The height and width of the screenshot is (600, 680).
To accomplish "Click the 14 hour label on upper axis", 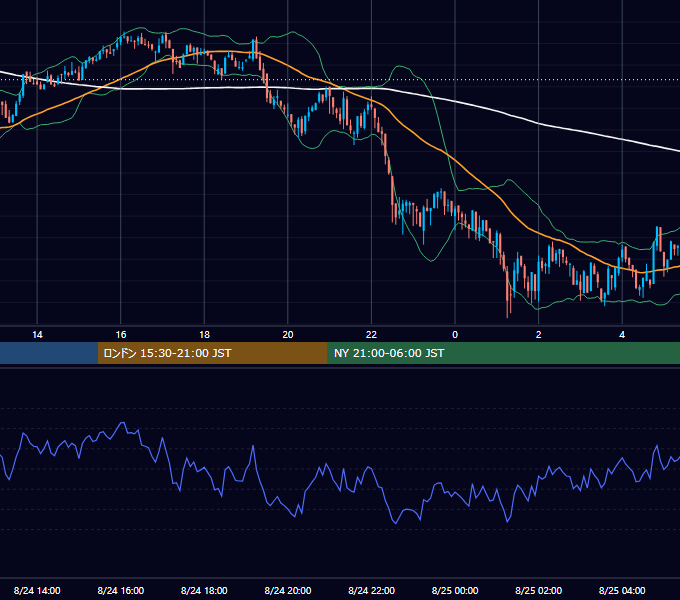I will 37,335.
